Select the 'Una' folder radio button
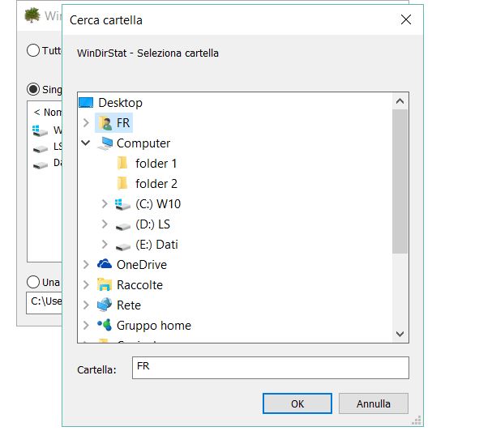Viewport: 479px width, 448px height. coord(33,282)
